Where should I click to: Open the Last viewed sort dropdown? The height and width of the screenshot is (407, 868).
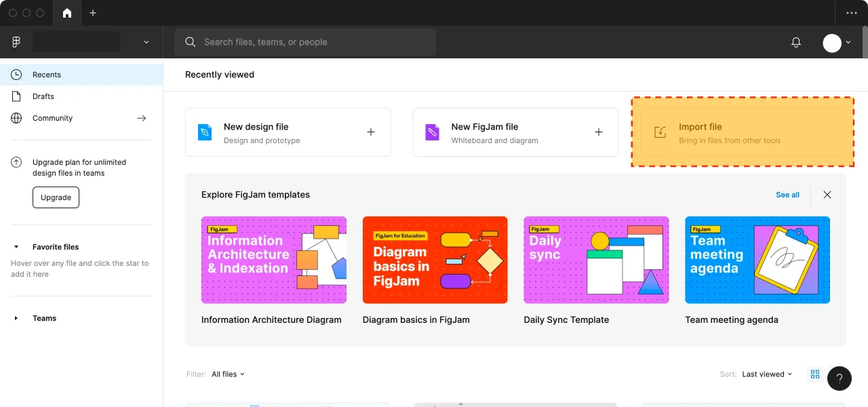tap(767, 374)
